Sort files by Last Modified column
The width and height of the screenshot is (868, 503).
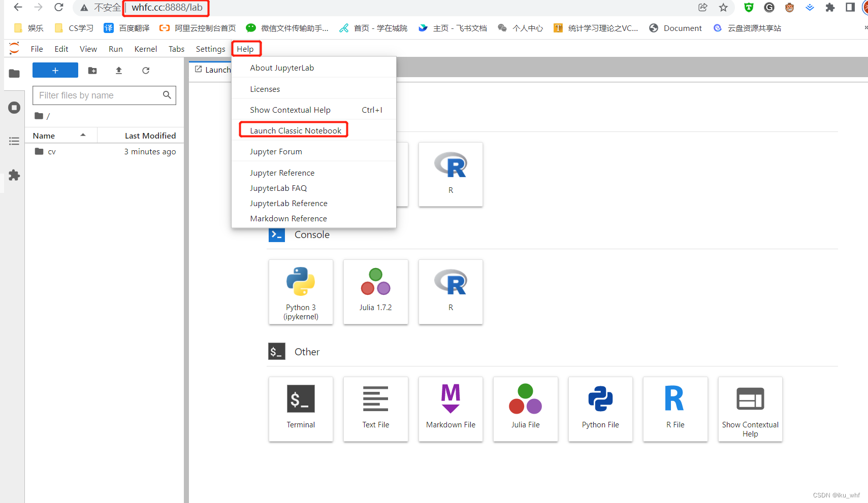141,136
